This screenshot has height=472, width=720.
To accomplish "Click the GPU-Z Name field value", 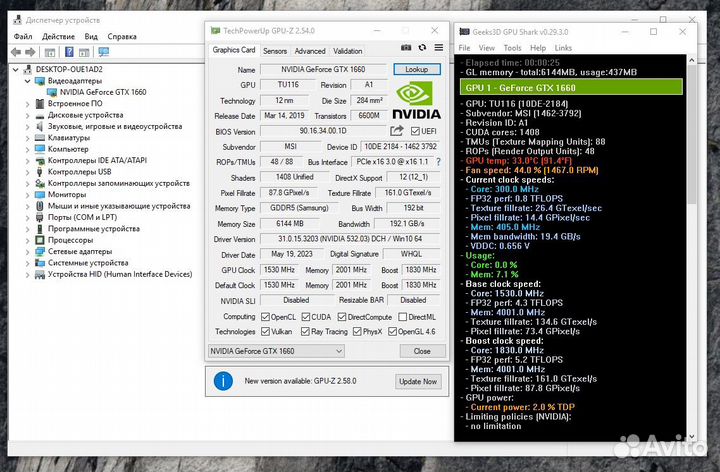I will pyautogui.click(x=323, y=69).
